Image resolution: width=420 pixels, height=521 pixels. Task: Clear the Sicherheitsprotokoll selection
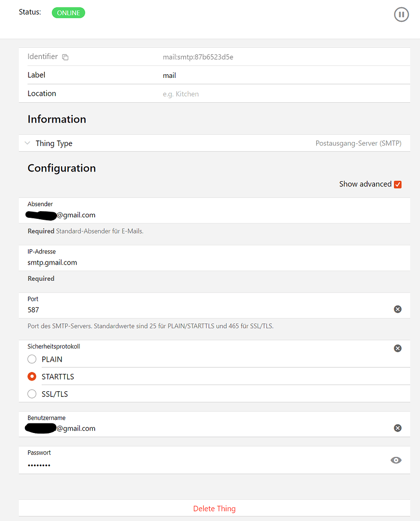pos(398,348)
